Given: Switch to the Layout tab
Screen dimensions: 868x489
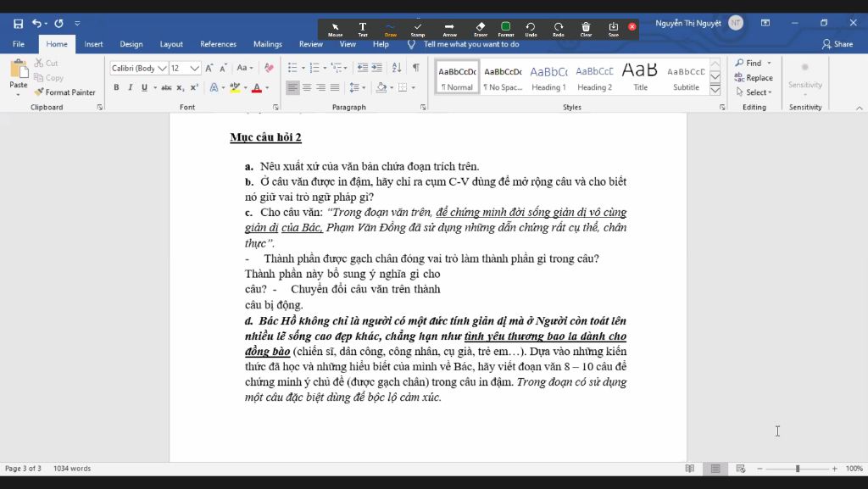Looking at the screenshot, I should [171, 44].
